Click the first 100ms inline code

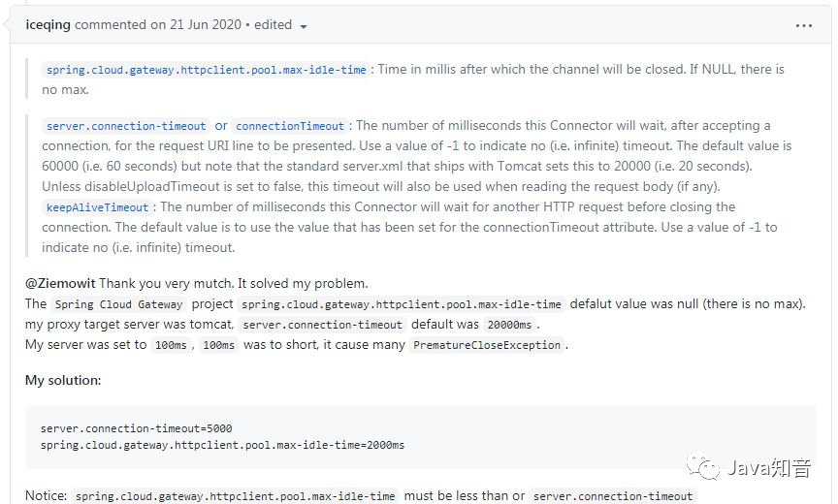point(171,345)
